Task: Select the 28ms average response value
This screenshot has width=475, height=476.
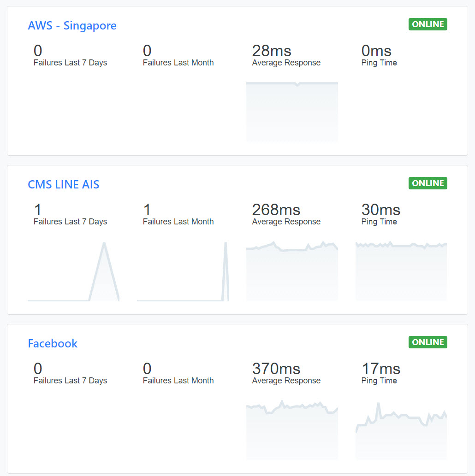Action: click(272, 51)
